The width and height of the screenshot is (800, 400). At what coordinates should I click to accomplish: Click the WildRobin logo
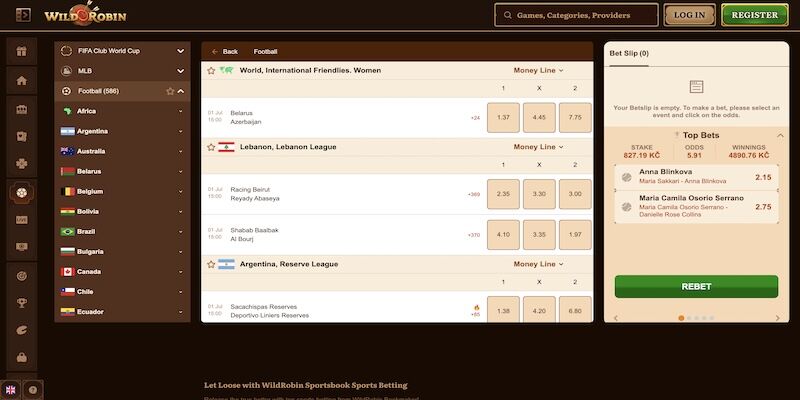point(85,15)
